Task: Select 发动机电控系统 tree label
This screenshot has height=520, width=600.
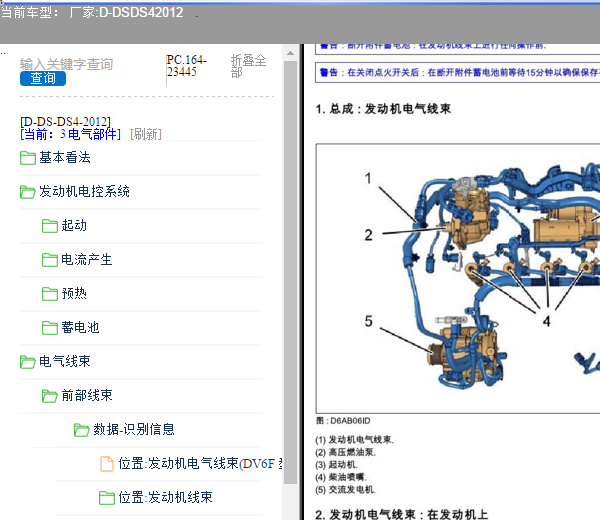Action: pos(84,191)
